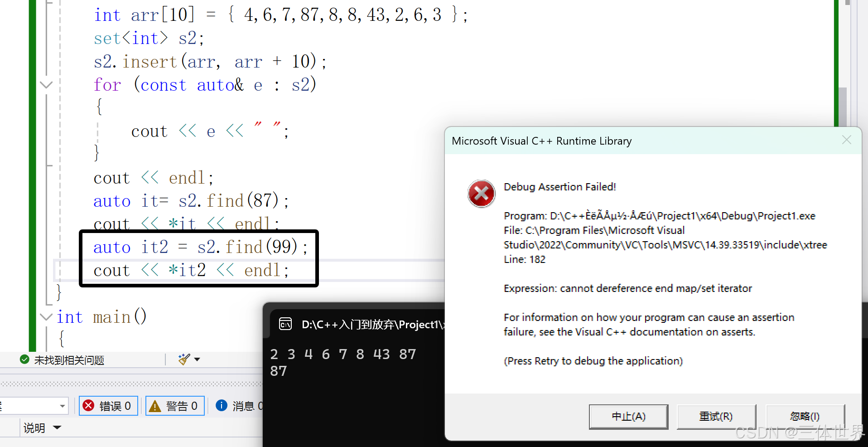Toggle the 警告 0 warning filter
The image size is (868, 447).
tap(175, 406)
